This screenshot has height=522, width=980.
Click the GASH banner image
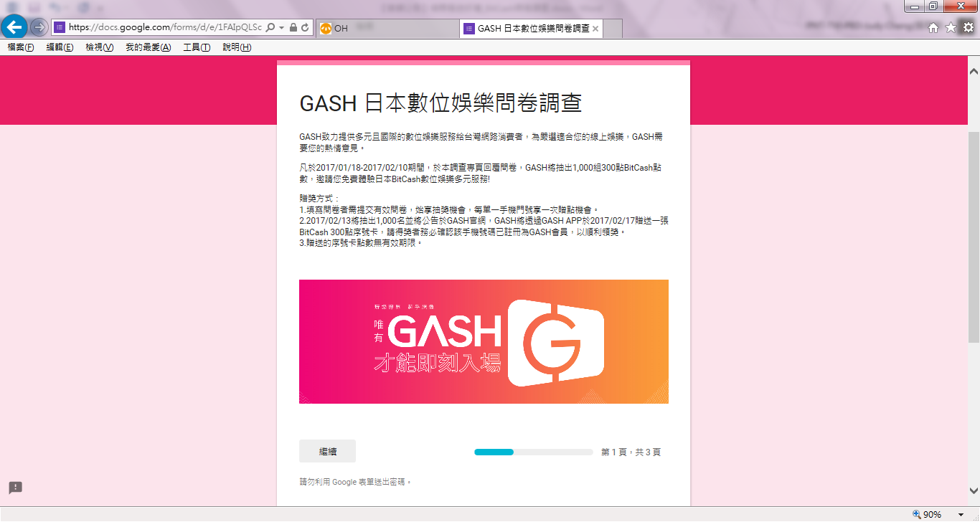coord(484,341)
